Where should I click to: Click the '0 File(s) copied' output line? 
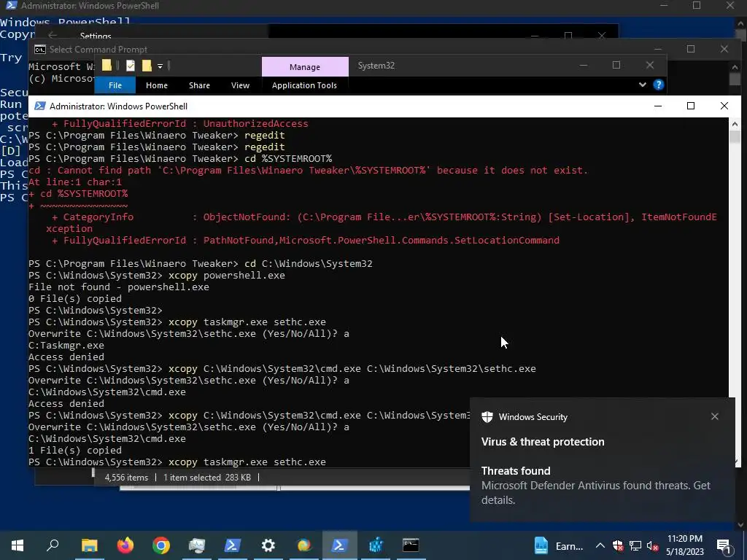point(75,298)
